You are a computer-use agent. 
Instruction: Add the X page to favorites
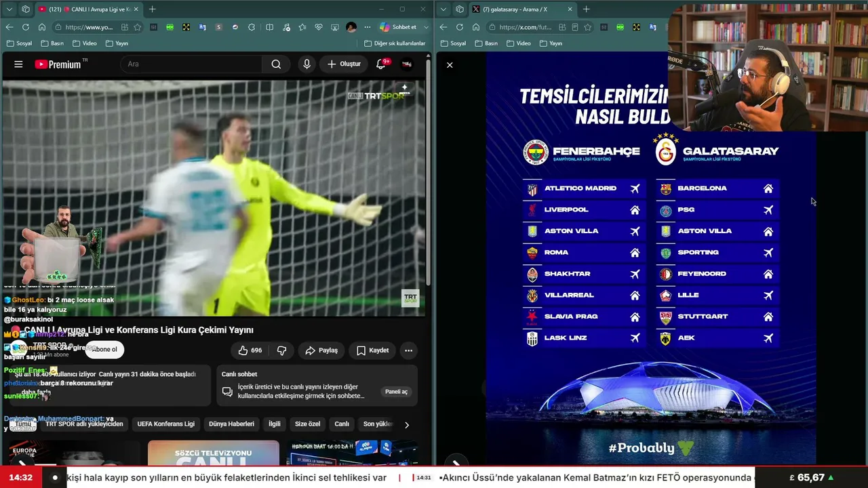pyautogui.click(x=588, y=27)
